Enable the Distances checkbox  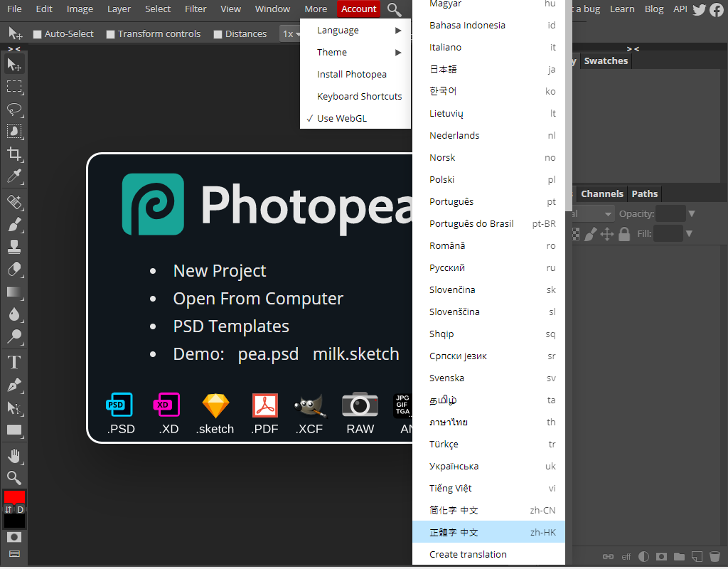(218, 34)
